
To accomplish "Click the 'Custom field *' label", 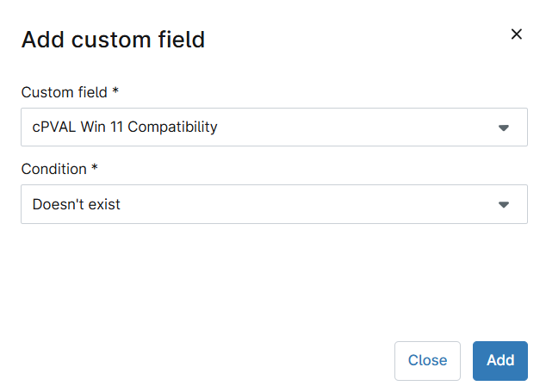I will 70,92.
